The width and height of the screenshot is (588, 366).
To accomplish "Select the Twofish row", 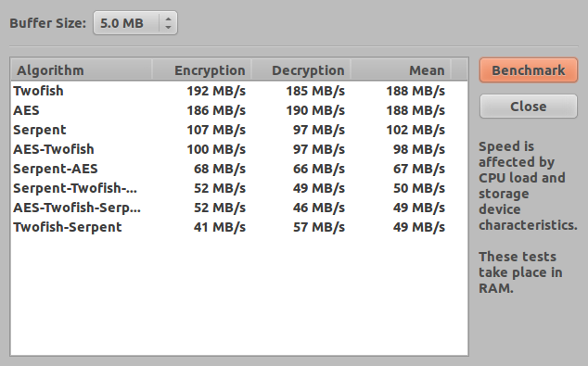I will tap(239, 91).
